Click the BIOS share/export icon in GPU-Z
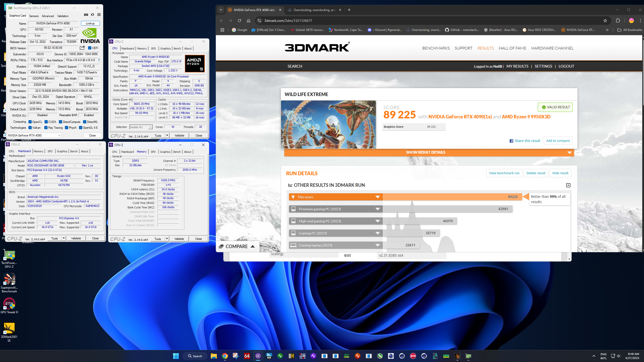This screenshot has width=644, height=362. click(x=82, y=48)
